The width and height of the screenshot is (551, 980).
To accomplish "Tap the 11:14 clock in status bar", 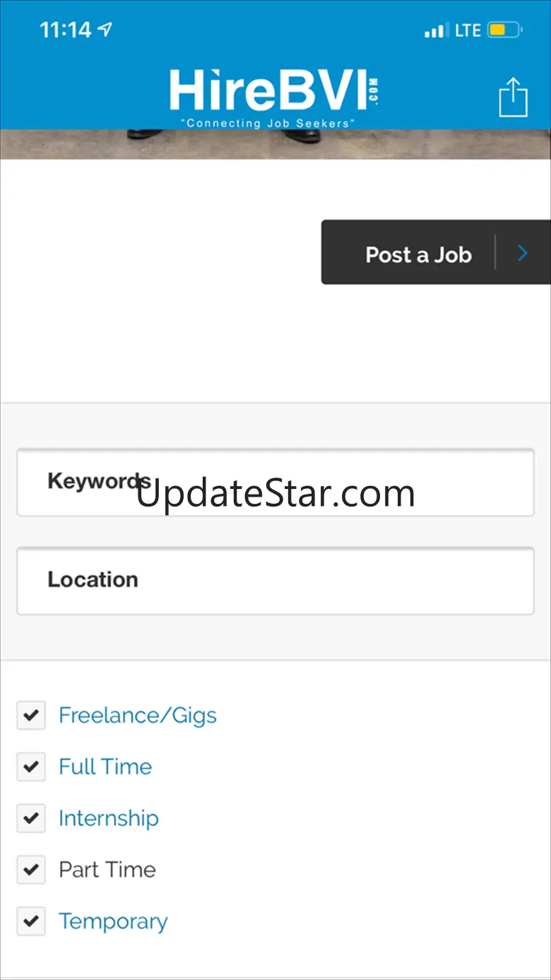I will pos(66,30).
